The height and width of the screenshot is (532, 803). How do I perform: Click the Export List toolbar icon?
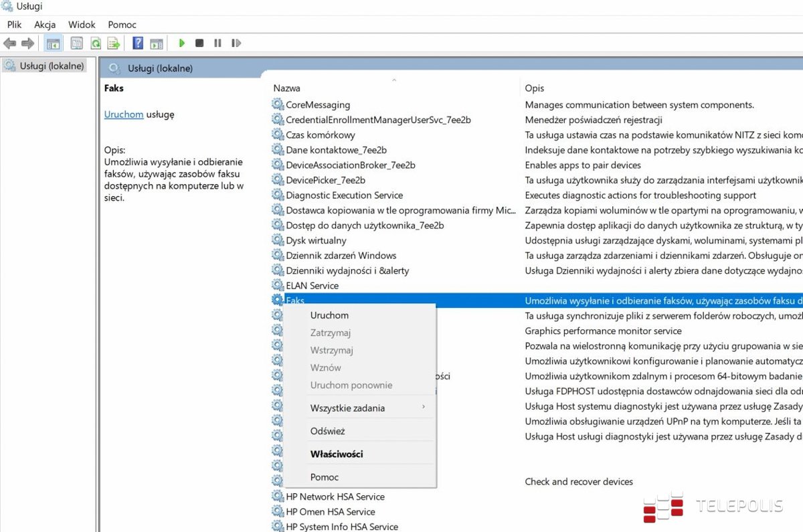coord(114,43)
